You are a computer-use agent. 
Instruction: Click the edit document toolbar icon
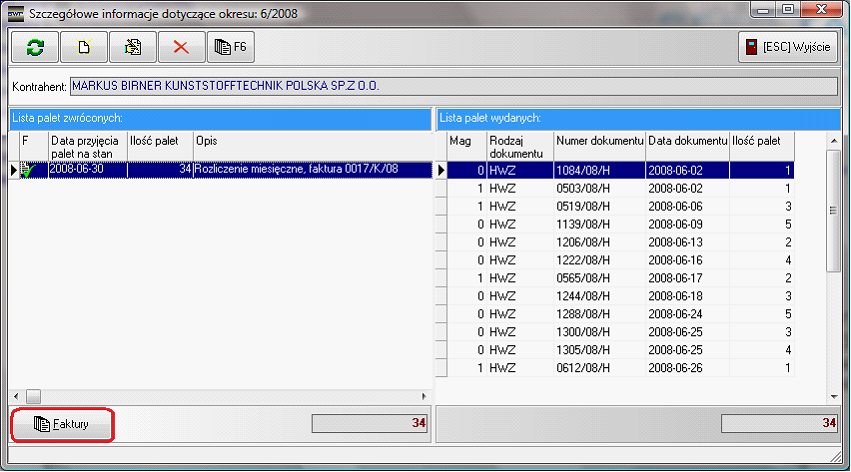point(132,47)
